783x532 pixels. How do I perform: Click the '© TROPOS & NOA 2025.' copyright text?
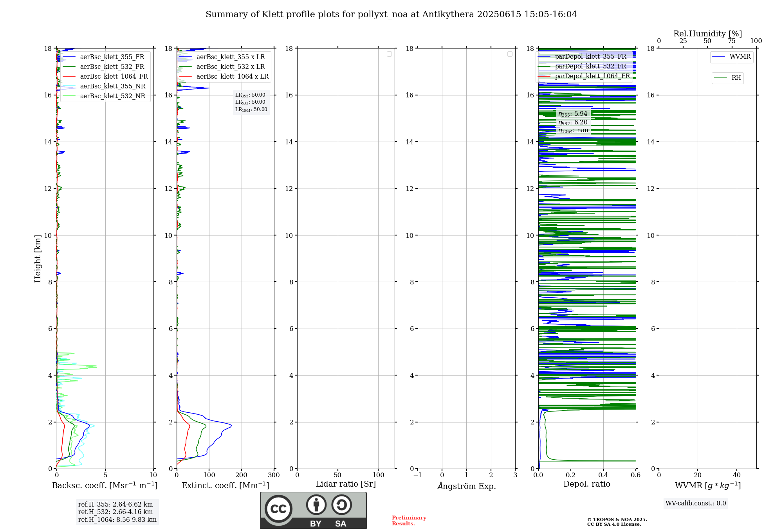[x=617, y=519]
